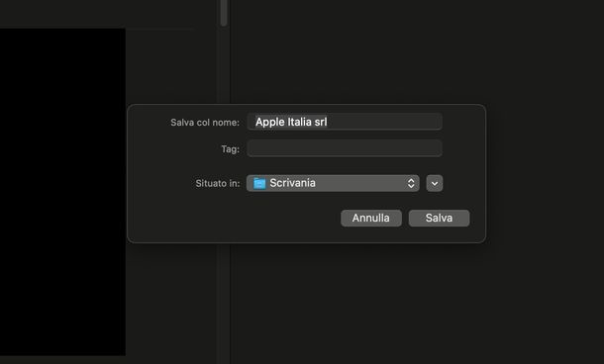This screenshot has width=604, height=364.
Task: Click the vertical scrollbar behind the dialog
Action: [x=224, y=13]
